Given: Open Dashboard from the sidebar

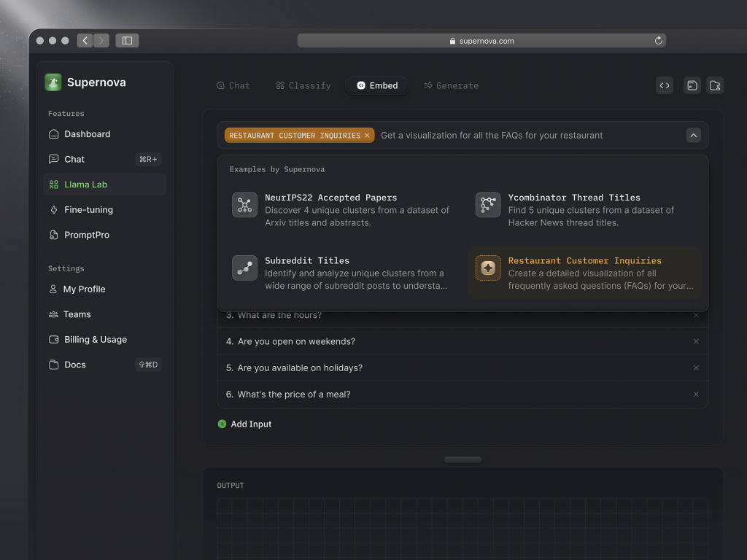Looking at the screenshot, I should [87, 134].
